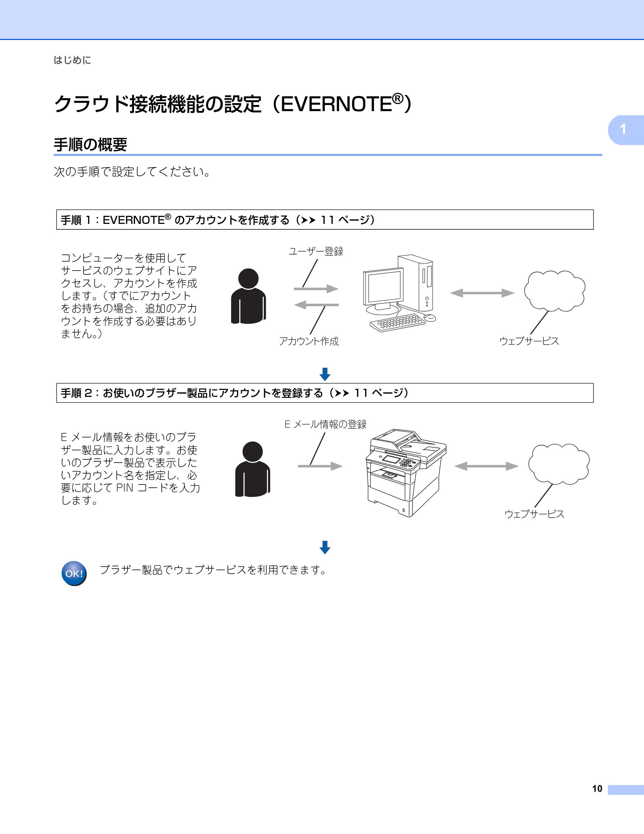This screenshot has height=834, width=644.
Task: Click page number 10
Action: [597, 789]
